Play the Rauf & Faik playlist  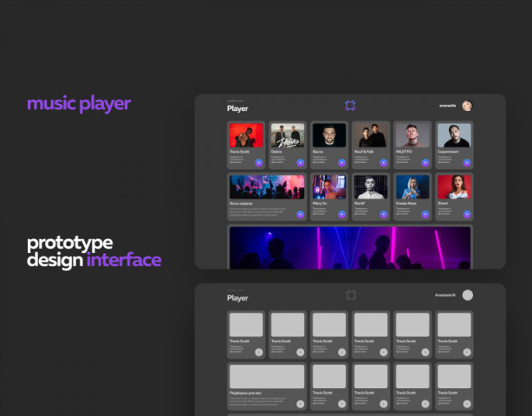tap(384, 163)
